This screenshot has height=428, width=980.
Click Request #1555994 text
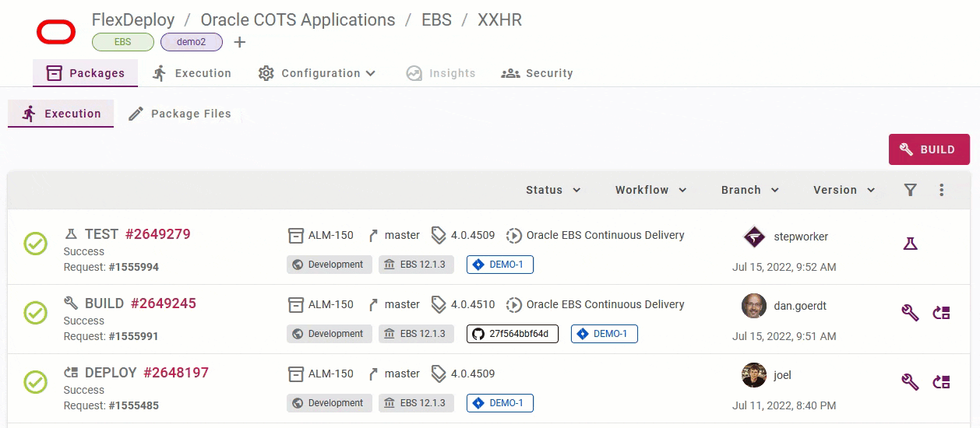pos(111,267)
